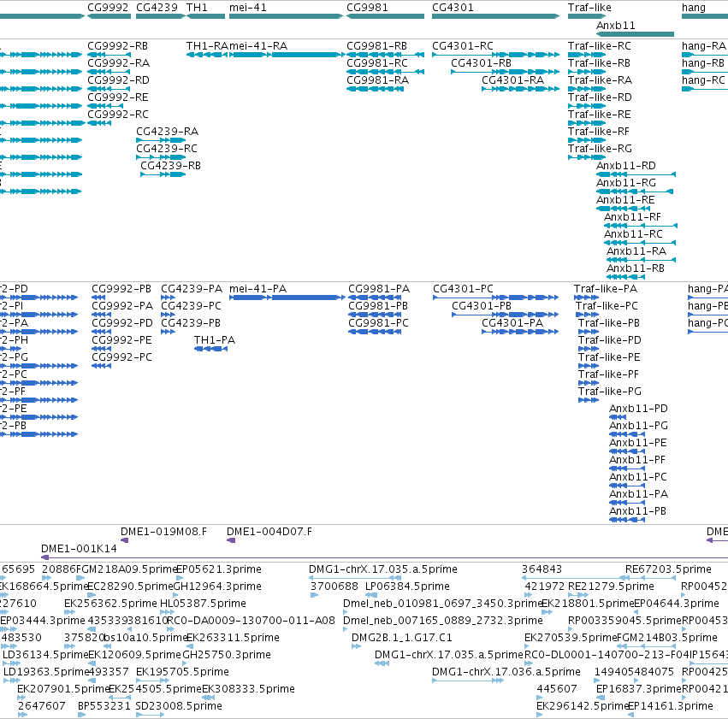
Task: Click EST DMG1-chrX.17.036.a.5prime
Action: click(x=506, y=672)
